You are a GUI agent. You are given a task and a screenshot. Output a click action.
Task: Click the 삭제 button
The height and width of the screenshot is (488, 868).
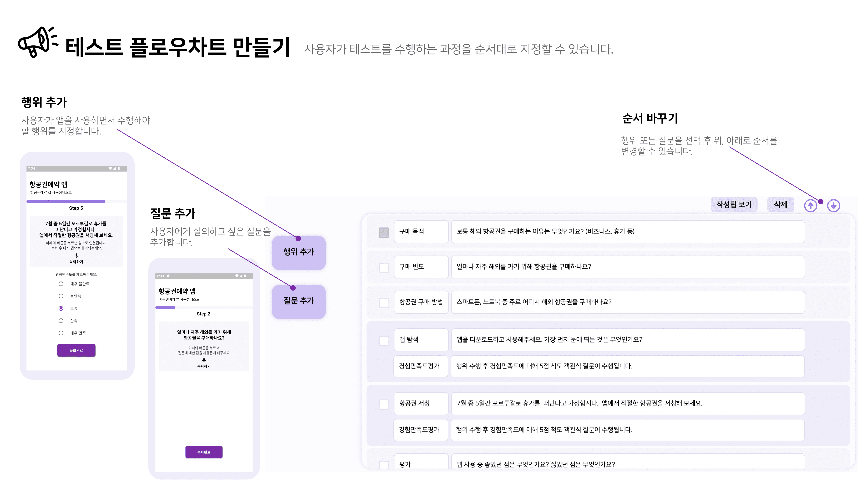pos(780,204)
